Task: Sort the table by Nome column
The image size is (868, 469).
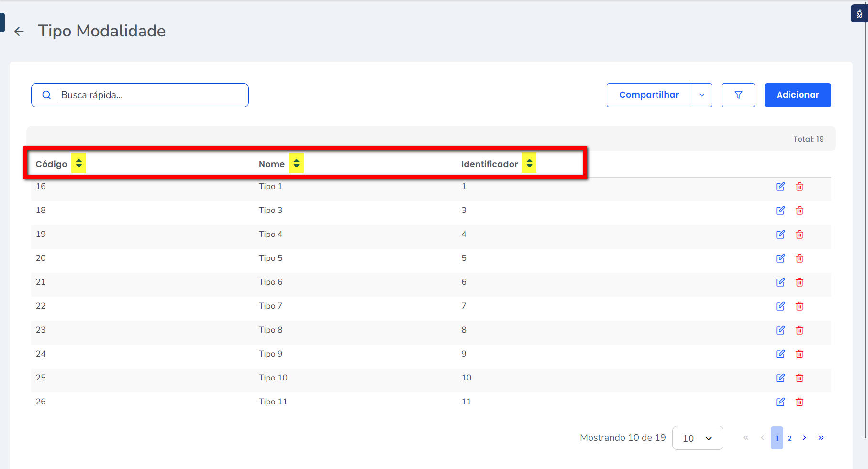Action: tap(296, 164)
